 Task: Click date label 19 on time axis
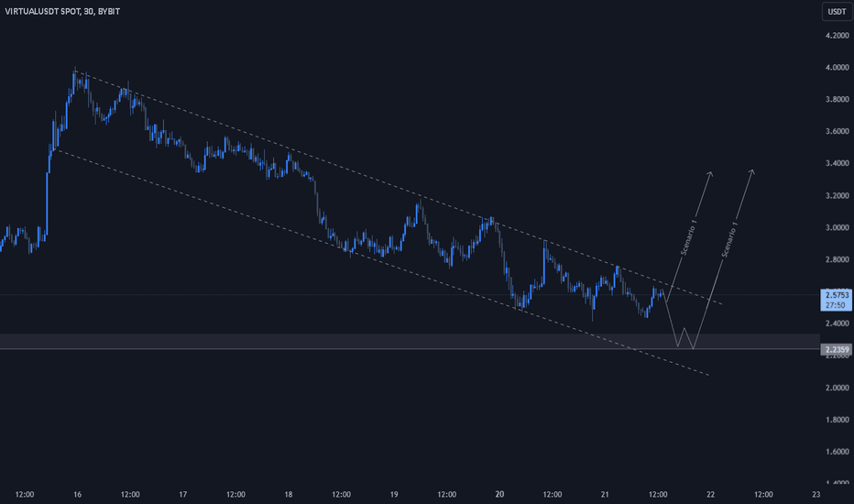click(x=394, y=495)
